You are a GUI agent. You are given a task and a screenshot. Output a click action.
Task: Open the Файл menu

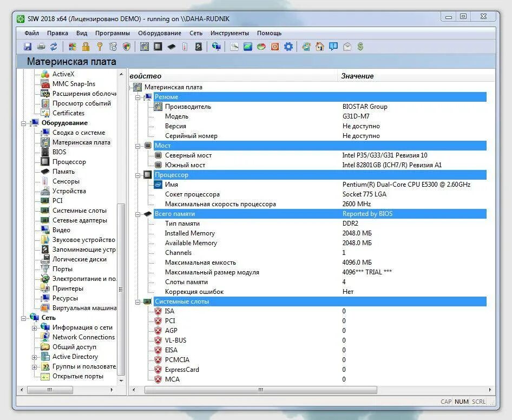(x=32, y=34)
